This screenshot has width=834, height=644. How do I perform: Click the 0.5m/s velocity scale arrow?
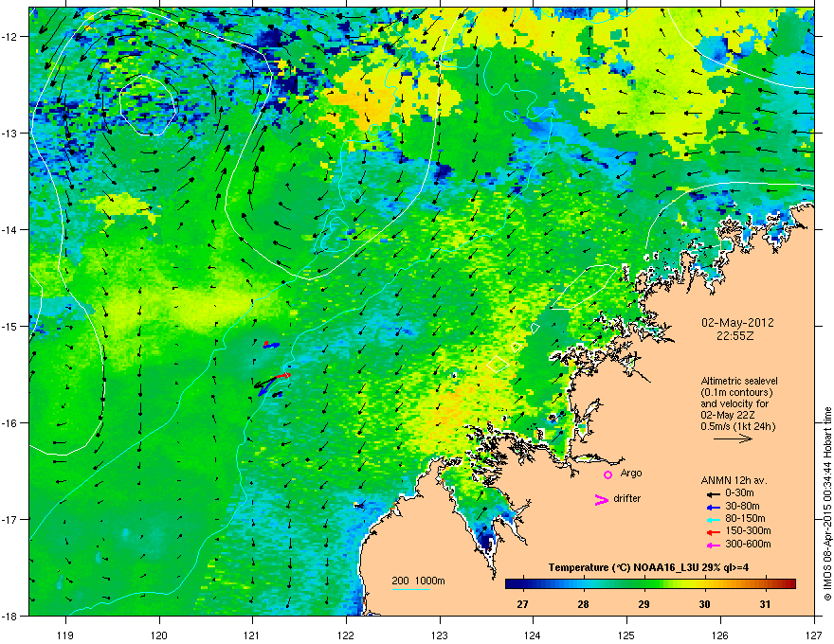point(733,438)
